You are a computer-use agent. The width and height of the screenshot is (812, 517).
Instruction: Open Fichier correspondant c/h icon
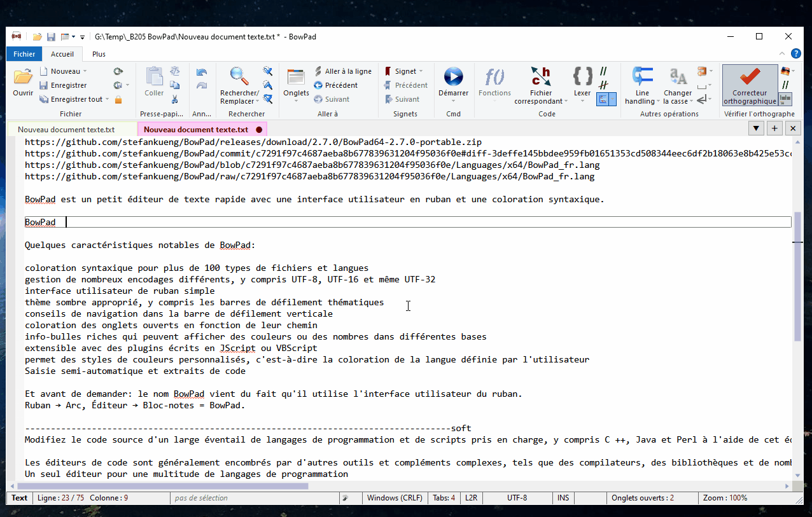point(541,78)
